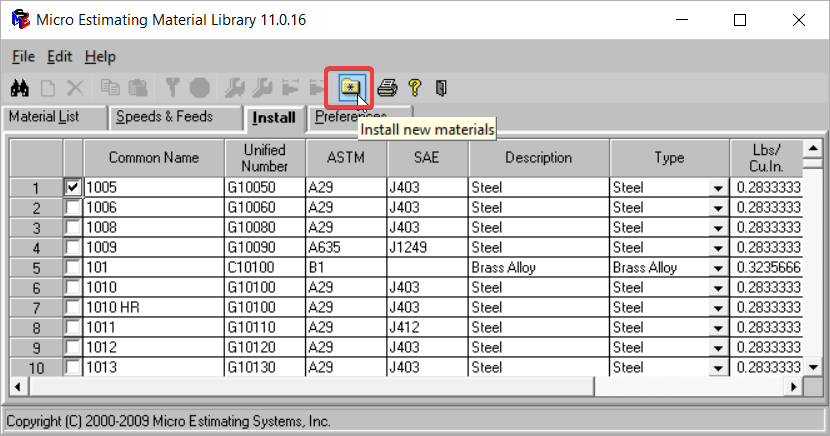Check the checkbox for material 101
This screenshot has width=830, height=436.
click(73, 267)
